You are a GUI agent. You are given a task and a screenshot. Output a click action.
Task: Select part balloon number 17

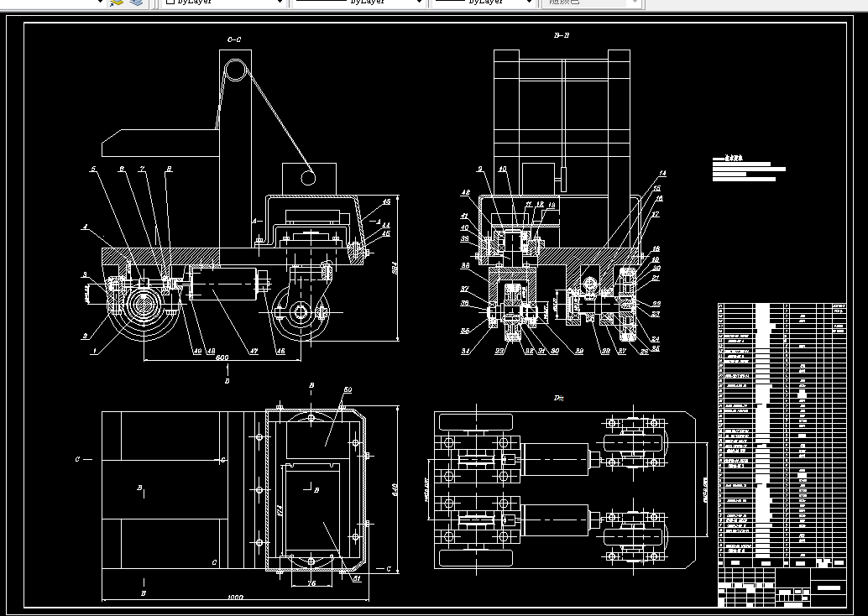[656, 214]
